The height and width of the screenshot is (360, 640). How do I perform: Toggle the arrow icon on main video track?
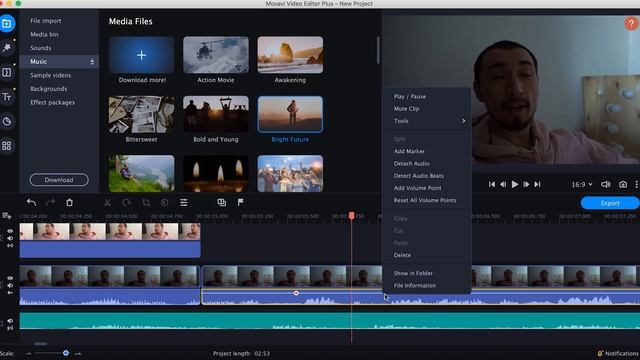(10, 293)
